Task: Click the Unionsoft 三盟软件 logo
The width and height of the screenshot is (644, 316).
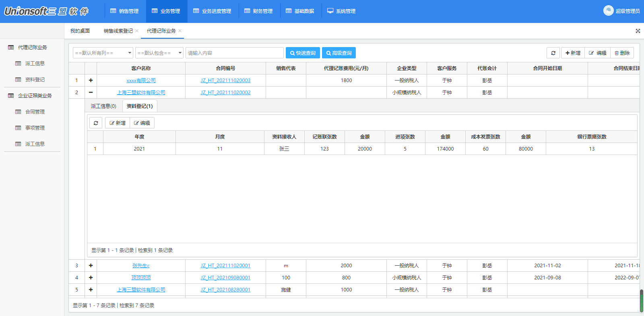Action: 46,11
